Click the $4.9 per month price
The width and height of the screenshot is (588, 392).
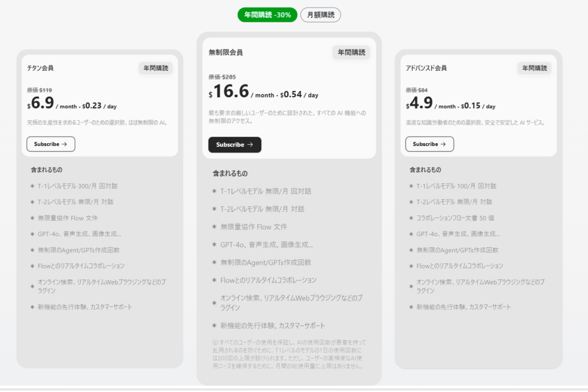tap(421, 103)
